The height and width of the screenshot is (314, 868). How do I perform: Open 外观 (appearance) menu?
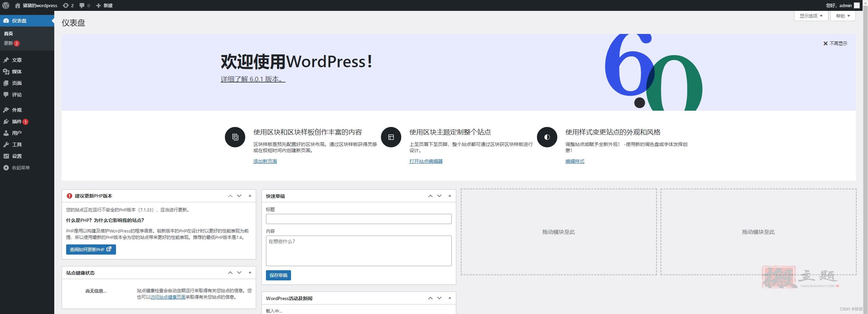coord(27,110)
